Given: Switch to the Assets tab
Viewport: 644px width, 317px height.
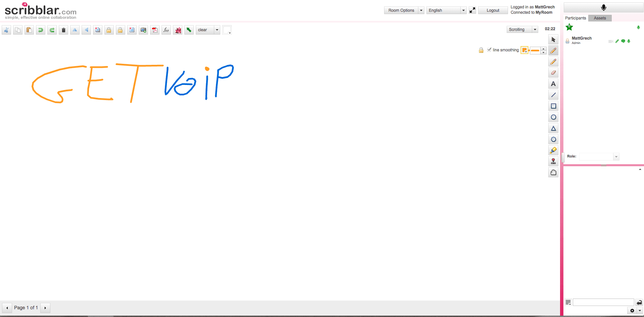Looking at the screenshot, I should [x=600, y=18].
